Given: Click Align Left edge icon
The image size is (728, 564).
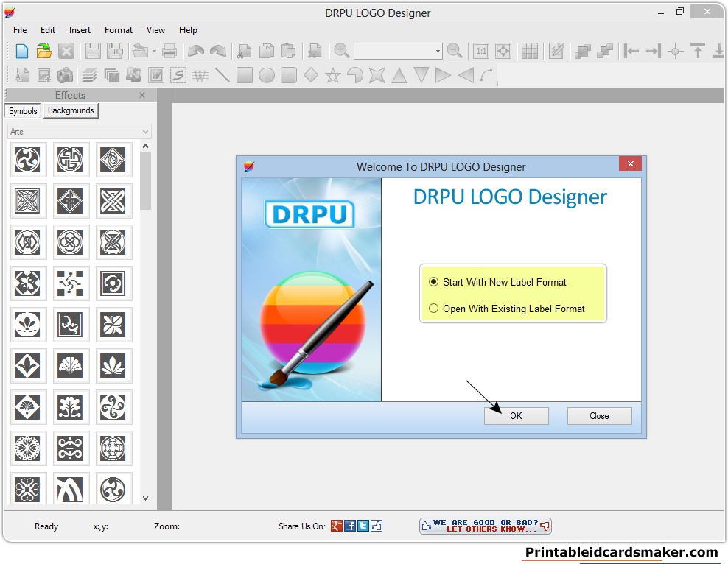Looking at the screenshot, I should pos(631,51).
